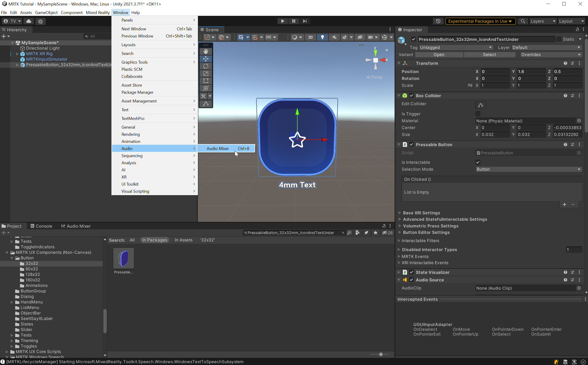Click the Select button under Variant
The image size is (588, 365).
[489, 55]
